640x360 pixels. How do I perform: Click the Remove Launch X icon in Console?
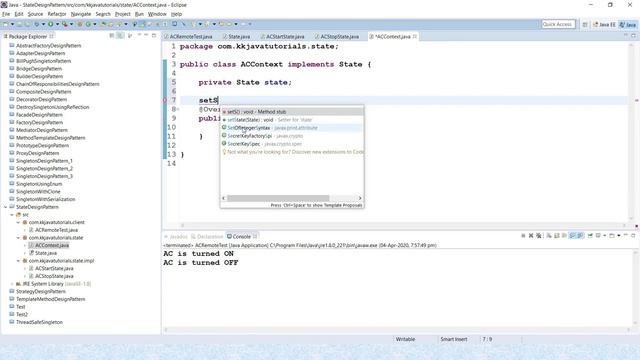(x=531, y=236)
